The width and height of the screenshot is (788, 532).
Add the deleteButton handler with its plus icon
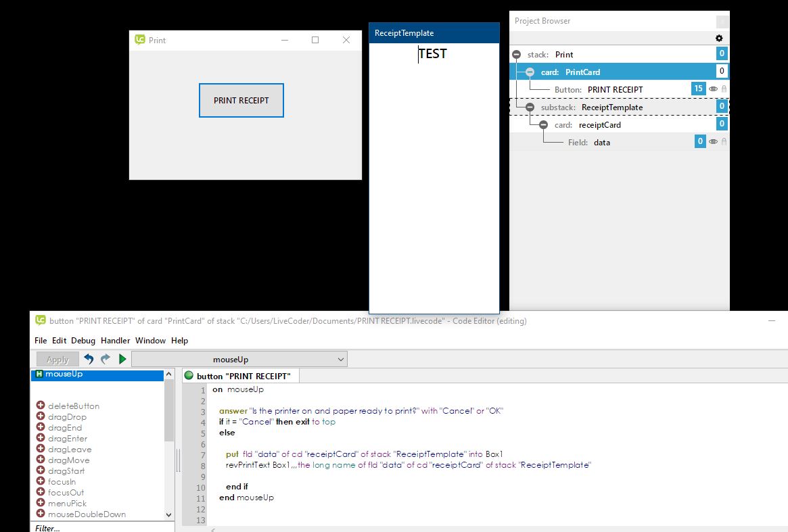[41, 406]
